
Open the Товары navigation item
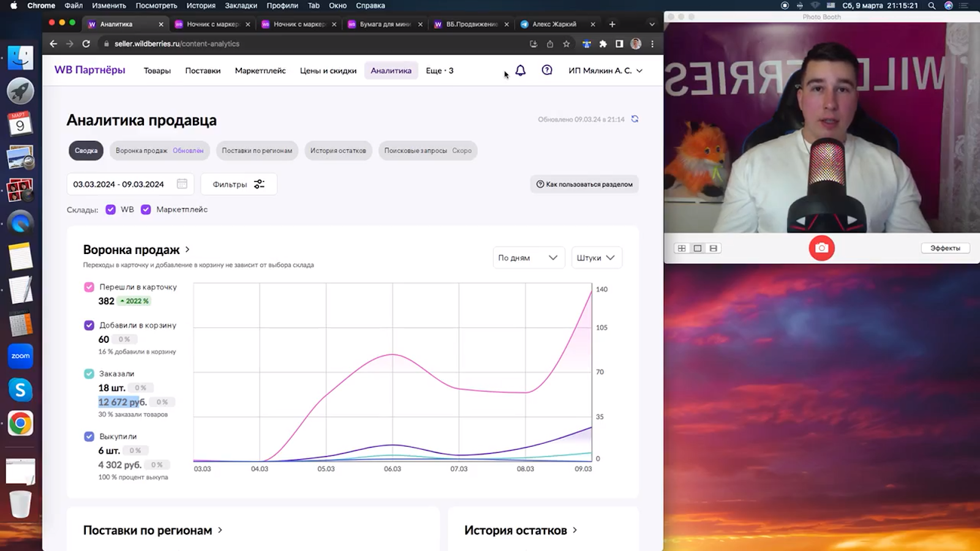point(157,70)
